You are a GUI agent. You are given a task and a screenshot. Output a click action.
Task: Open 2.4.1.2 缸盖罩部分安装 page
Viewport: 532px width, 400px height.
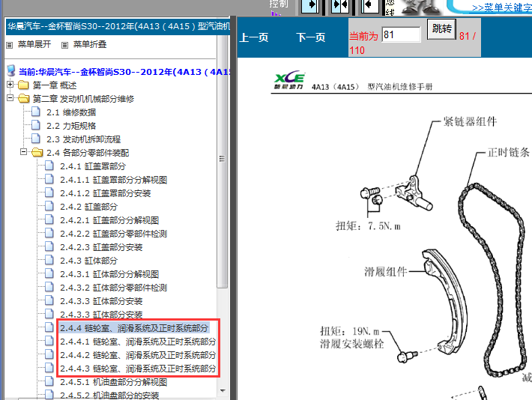point(106,193)
